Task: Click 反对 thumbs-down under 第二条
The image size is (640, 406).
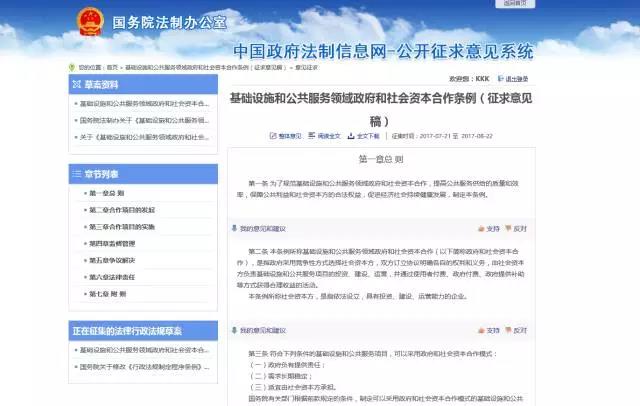Action: coord(517,329)
